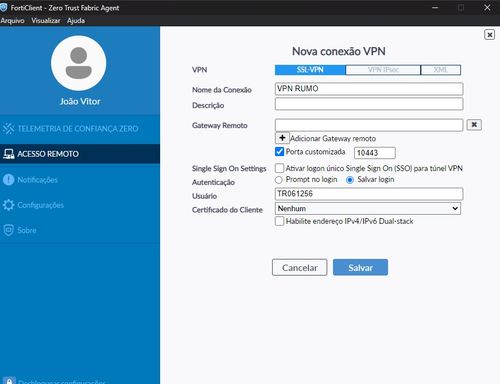Click the Acesso Remoto monitor icon

[x=9, y=154]
